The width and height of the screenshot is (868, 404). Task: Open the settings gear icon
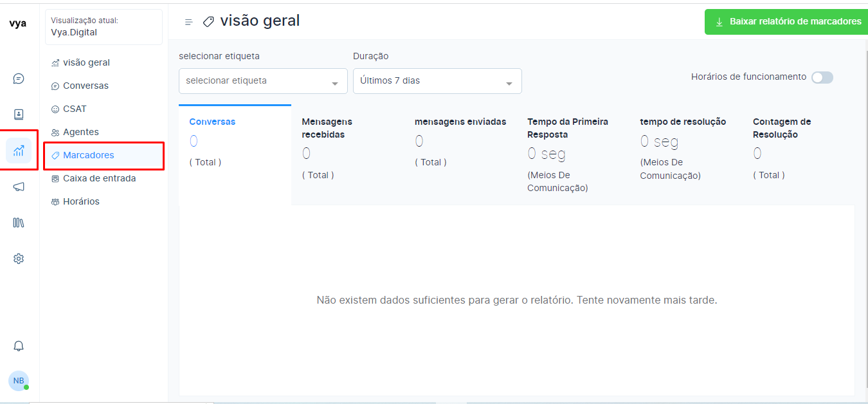(19, 259)
